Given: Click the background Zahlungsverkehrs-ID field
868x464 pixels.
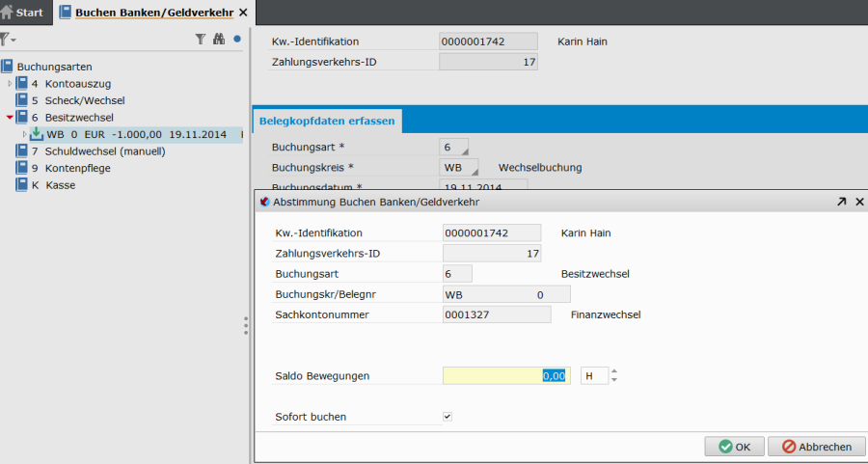Looking at the screenshot, I should pos(488,62).
